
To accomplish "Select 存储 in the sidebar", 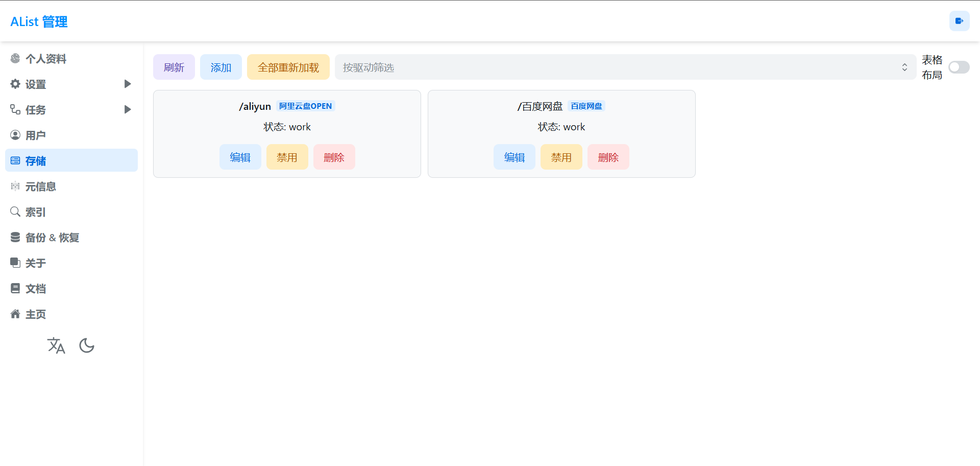I will click(x=71, y=160).
